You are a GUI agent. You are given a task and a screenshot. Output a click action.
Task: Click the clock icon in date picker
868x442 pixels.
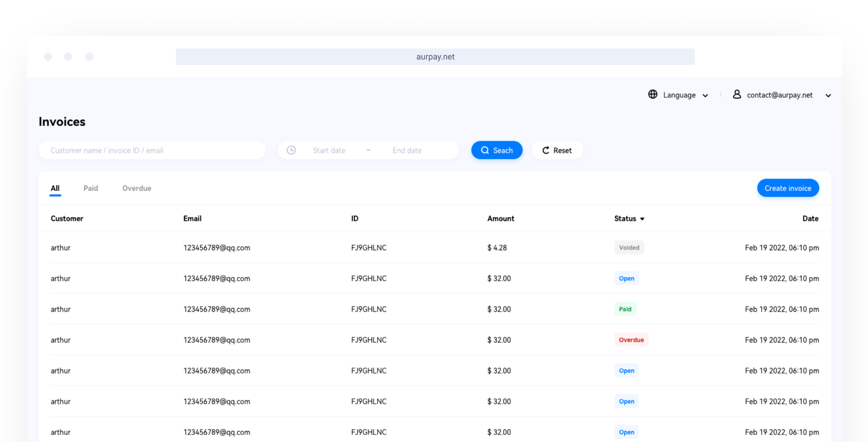coord(291,150)
